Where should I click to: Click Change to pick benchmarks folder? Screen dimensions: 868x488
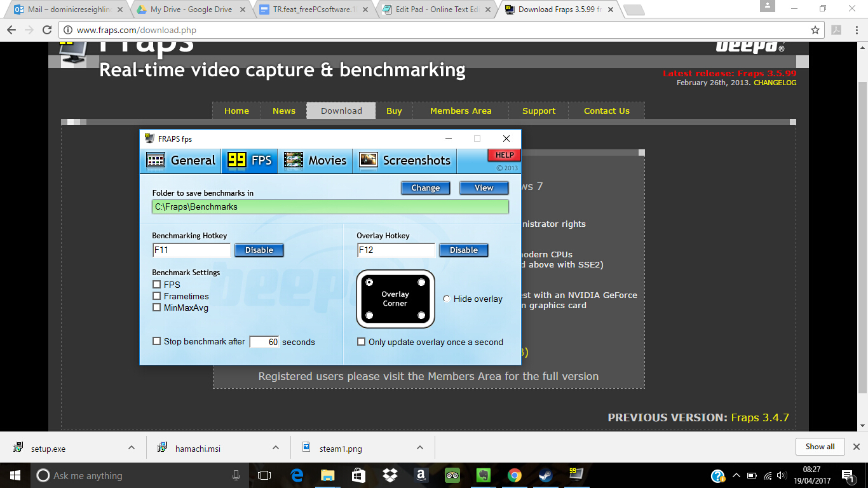[425, 188]
